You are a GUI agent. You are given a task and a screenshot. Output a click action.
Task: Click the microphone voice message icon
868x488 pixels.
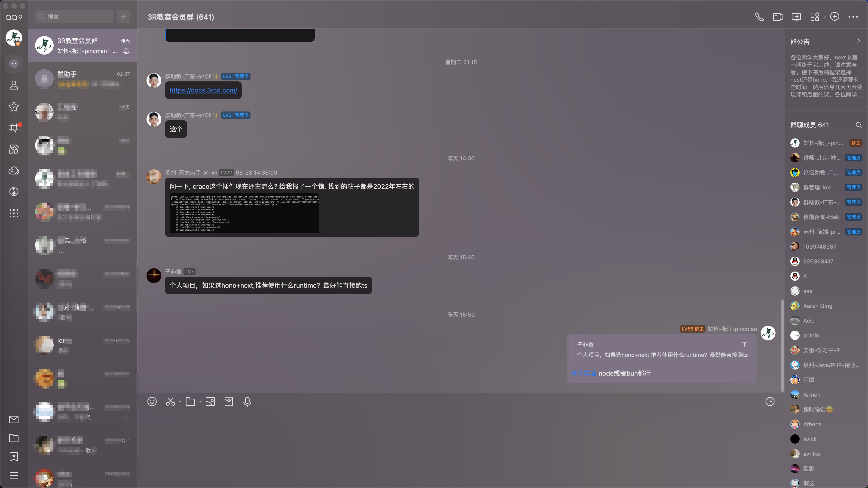pyautogui.click(x=247, y=401)
